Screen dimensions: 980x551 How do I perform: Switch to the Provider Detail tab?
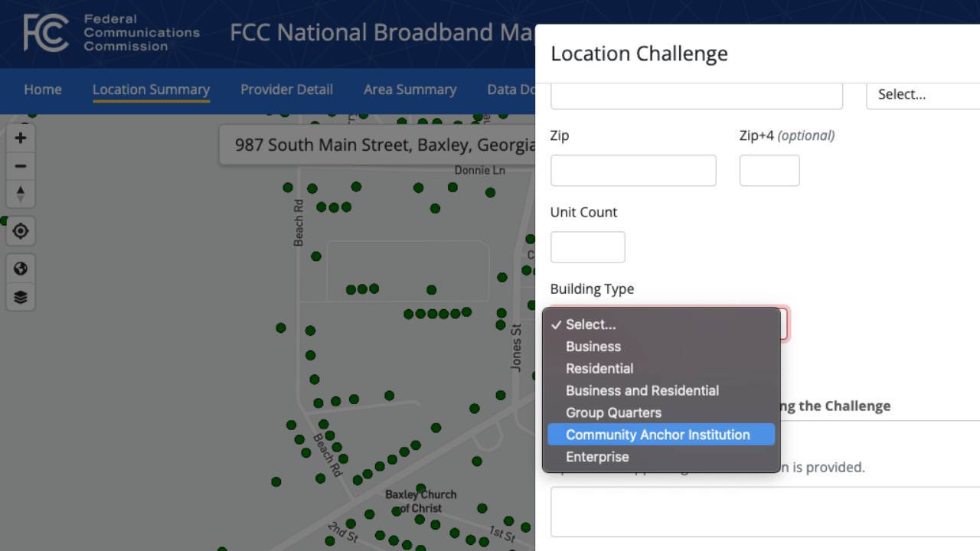(x=286, y=90)
